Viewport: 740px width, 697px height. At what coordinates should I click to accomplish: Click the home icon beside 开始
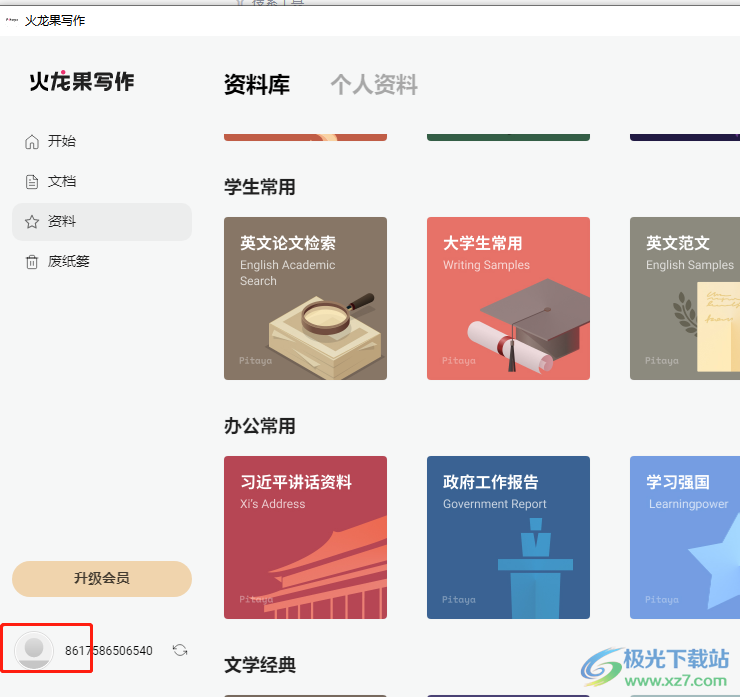click(32, 142)
